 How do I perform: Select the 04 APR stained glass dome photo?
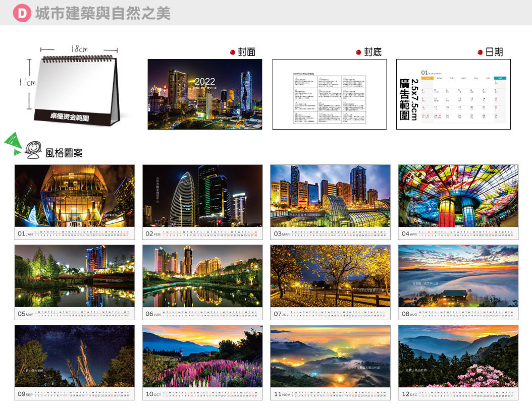(458, 196)
